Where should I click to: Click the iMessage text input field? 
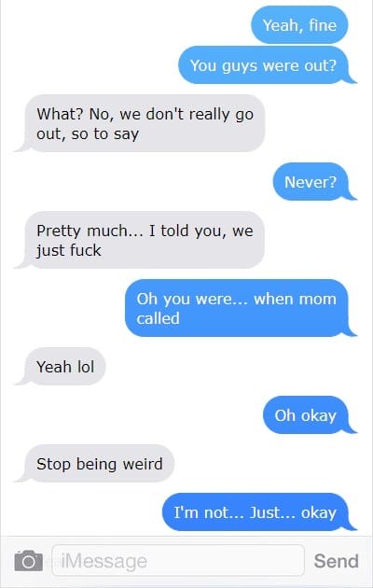tap(178, 561)
